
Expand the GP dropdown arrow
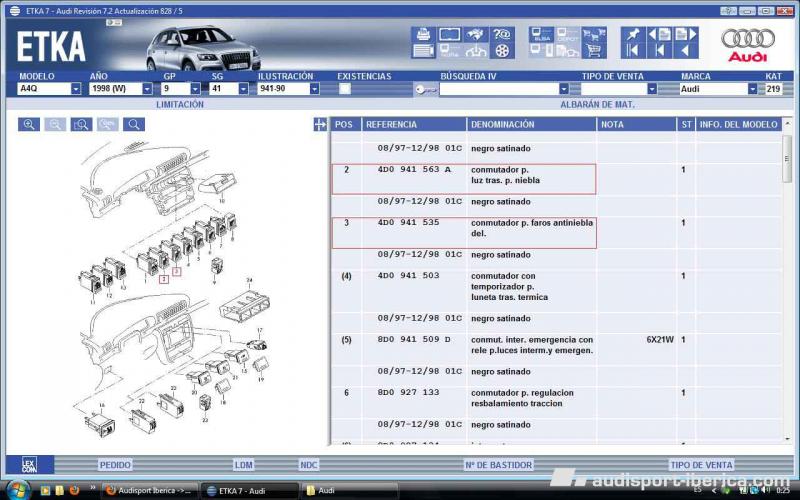point(195,89)
